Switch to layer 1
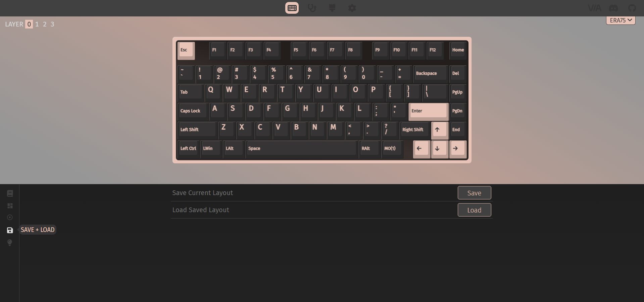The height and width of the screenshot is (302, 644). [x=37, y=24]
